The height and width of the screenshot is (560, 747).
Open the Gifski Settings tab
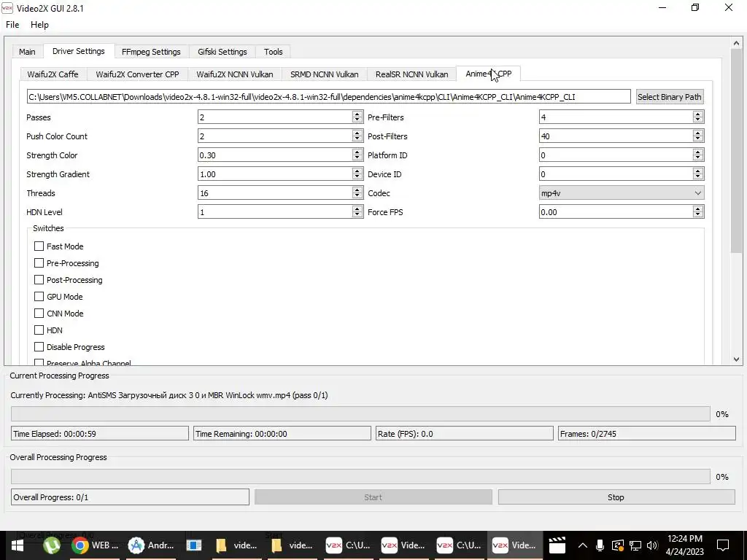point(222,52)
